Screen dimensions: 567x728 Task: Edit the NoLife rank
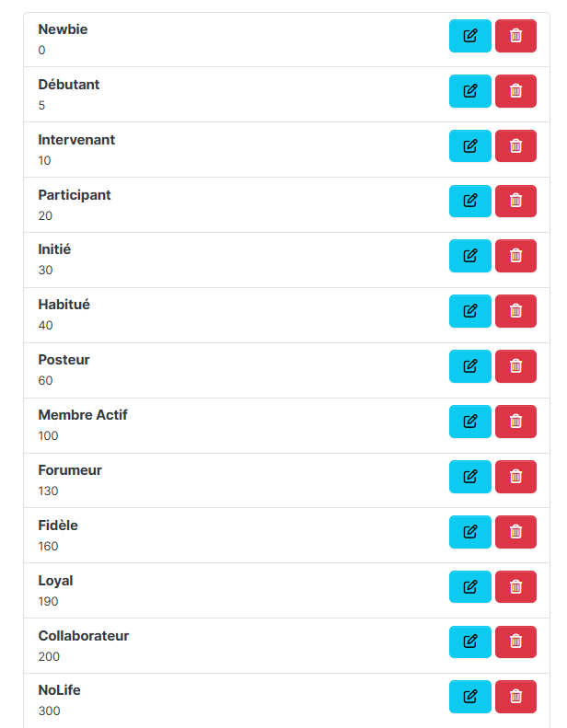pyautogui.click(x=470, y=697)
